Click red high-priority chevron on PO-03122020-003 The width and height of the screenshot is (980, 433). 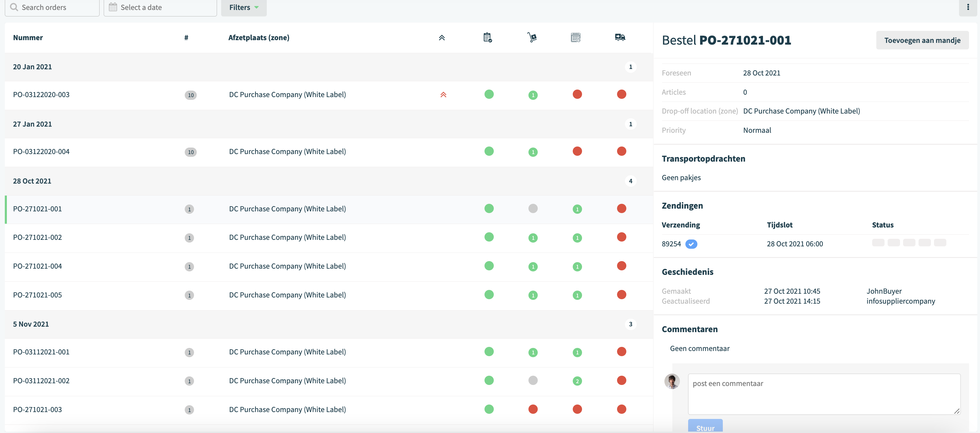click(443, 95)
